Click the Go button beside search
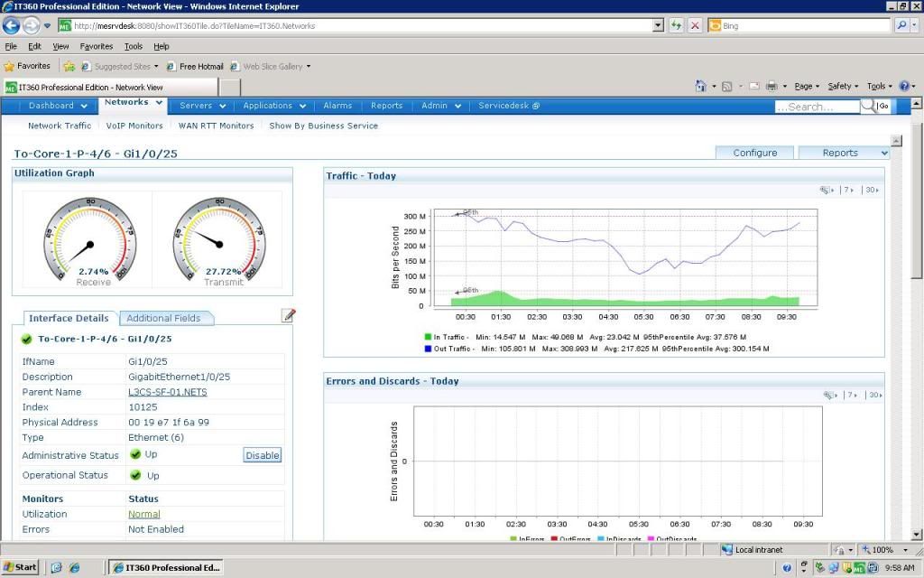The width and height of the screenshot is (924, 578). [x=883, y=107]
